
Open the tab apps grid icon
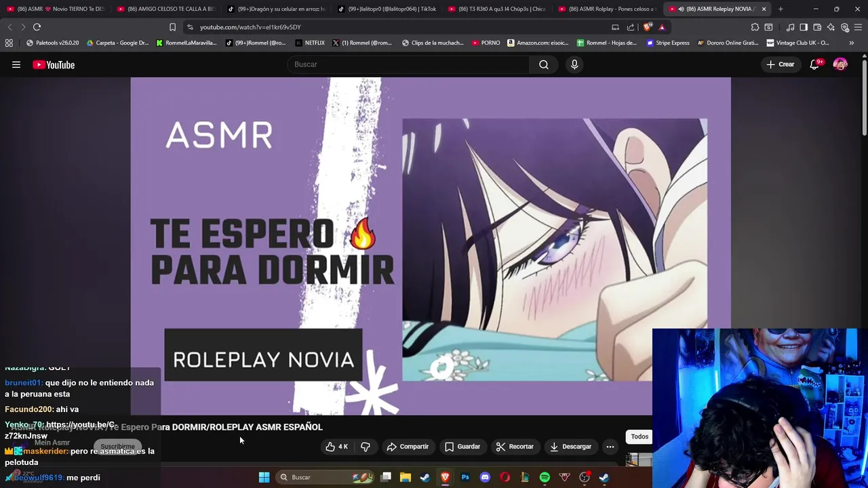tap(9, 43)
